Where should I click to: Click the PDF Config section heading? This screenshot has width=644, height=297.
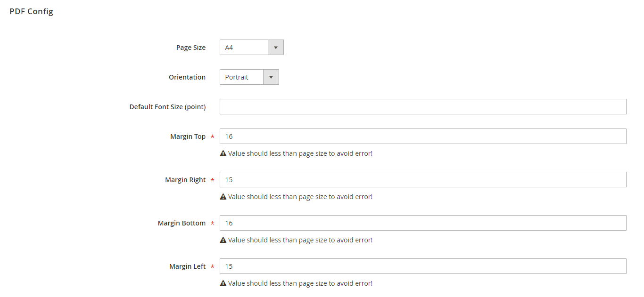click(31, 11)
